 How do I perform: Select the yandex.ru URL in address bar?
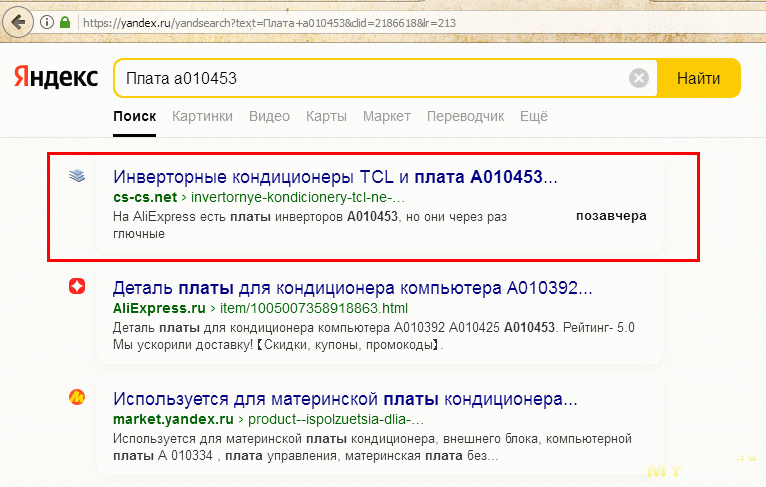(269, 23)
